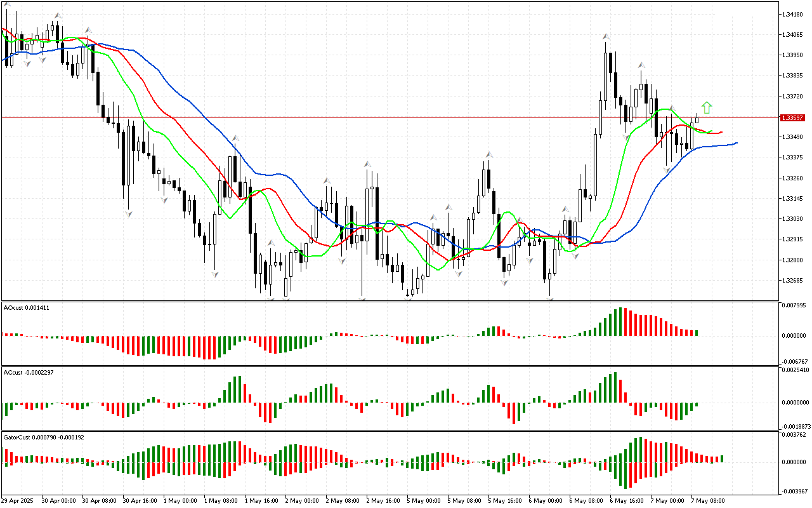The image size is (812, 508).
Task: Click the last green bar in AOcust histogram
Action: click(x=696, y=333)
